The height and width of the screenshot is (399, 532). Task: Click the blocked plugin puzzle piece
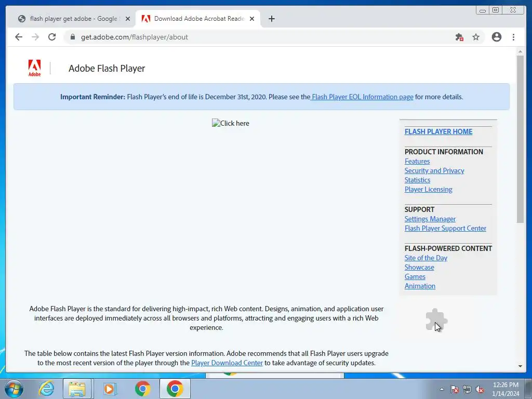click(x=436, y=320)
